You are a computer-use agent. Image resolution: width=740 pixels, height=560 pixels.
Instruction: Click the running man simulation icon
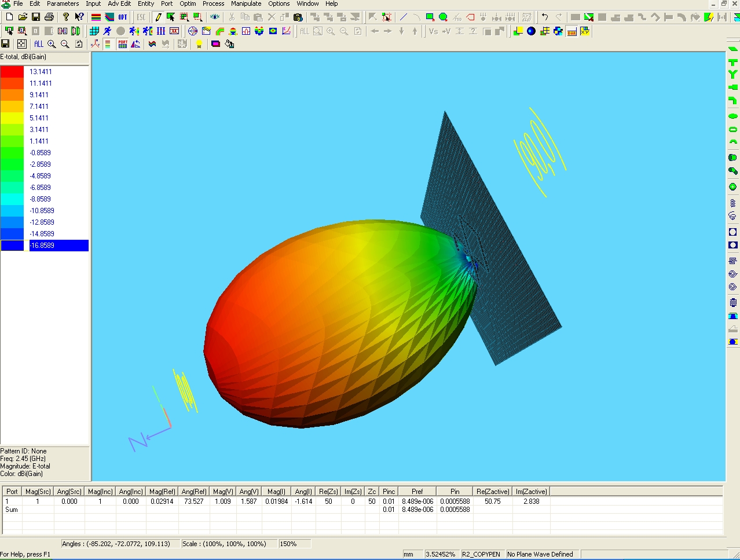107,31
